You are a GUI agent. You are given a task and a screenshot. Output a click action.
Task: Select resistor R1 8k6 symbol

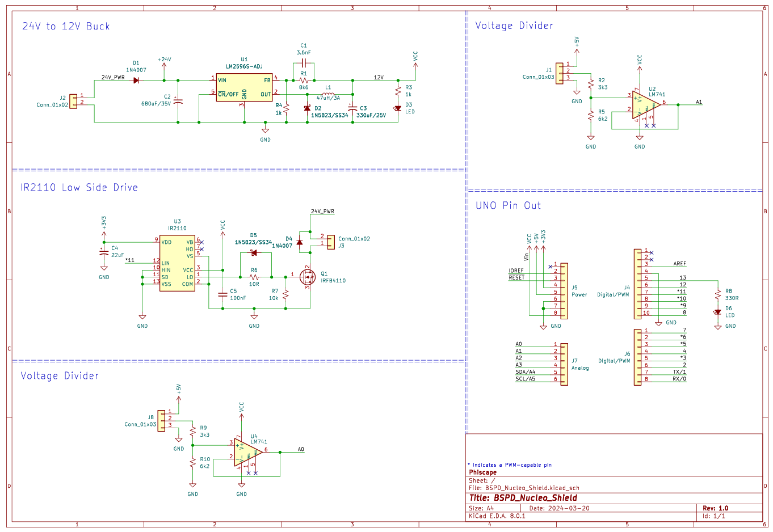[x=304, y=81]
